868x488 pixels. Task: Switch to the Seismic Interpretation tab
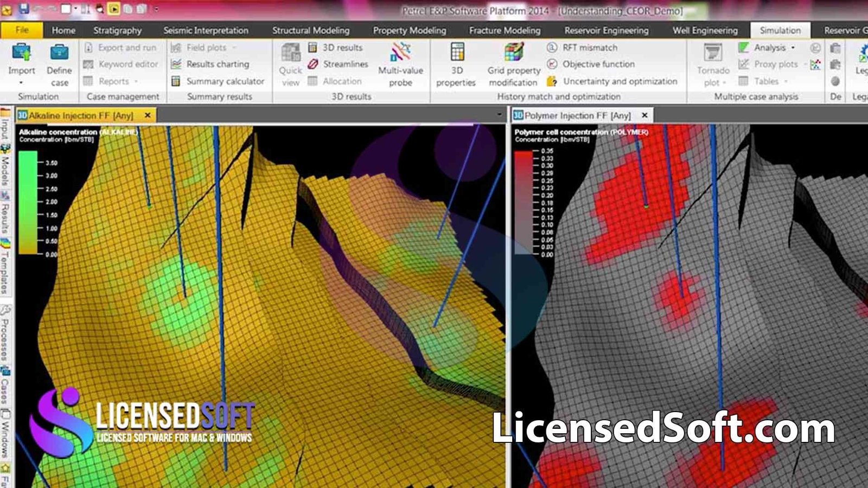pos(206,30)
